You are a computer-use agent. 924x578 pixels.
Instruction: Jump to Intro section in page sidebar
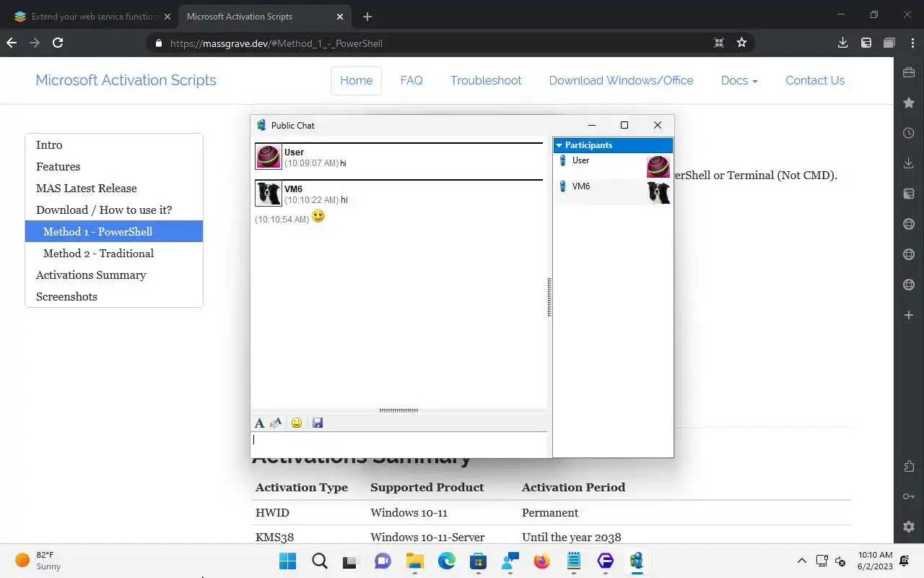[x=114, y=144]
